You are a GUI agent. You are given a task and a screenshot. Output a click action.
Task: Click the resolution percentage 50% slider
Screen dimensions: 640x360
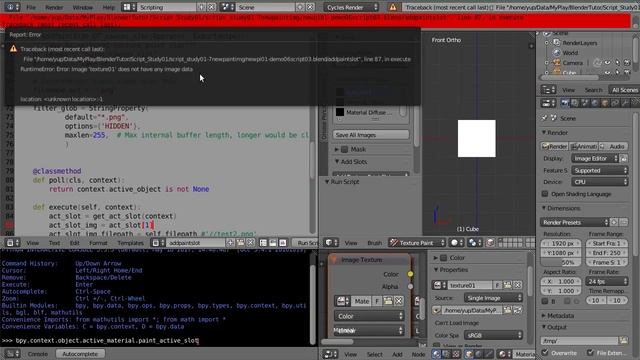561,262
